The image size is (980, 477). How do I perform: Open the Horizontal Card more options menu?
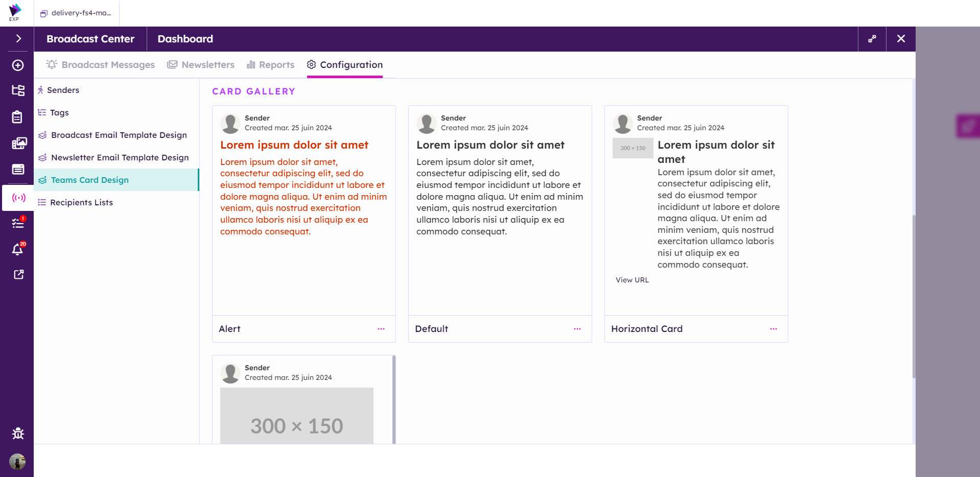(x=773, y=329)
